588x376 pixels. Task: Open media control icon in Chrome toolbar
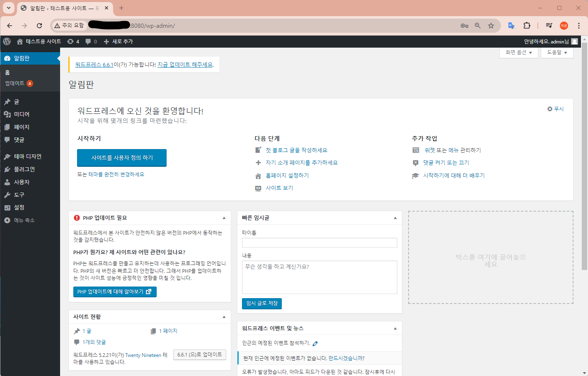[549, 26]
